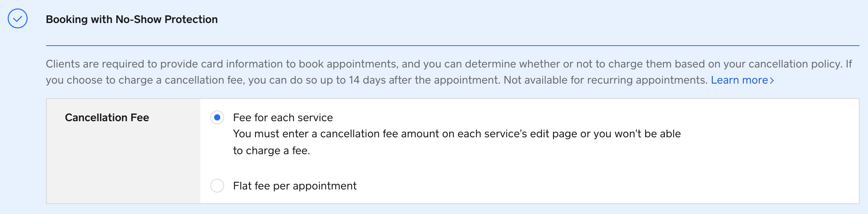The image size is (868, 214).
Task: Click the 14 days text in the description
Action: click(x=365, y=80)
